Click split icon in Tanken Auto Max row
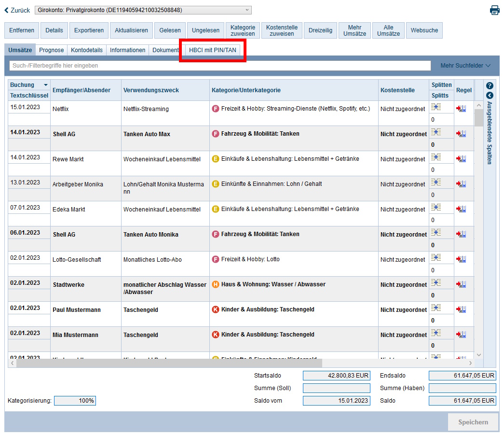Viewport: 504px width, 435px height. coord(436,132)
